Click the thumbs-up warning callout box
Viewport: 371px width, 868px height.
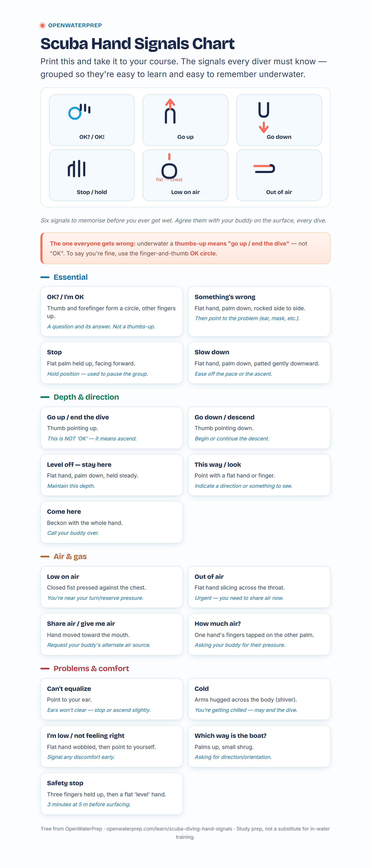click(x=185, y=248)
